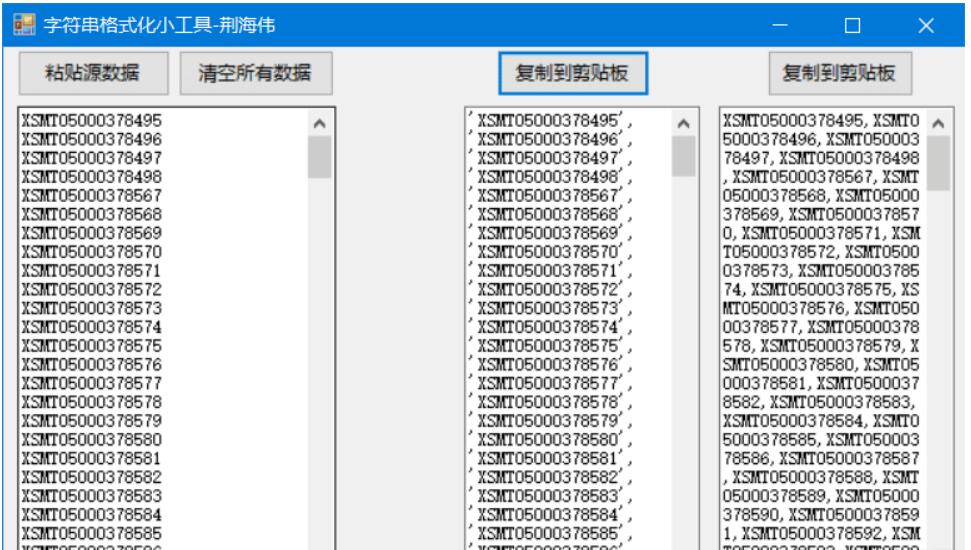Click quoted 'XSMT05000378582', in middle list
The height and width of the screenshot is (550, 971).
551,477
